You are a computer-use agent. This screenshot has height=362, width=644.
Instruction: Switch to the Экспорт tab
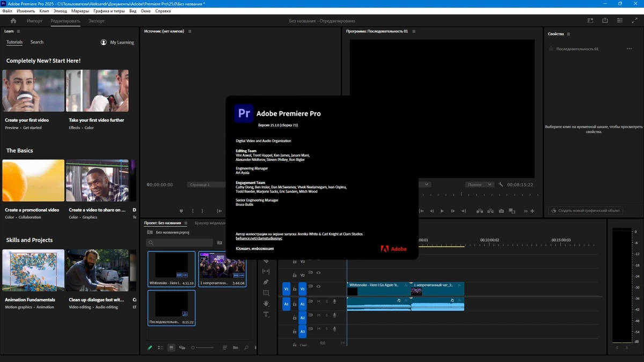click(97, 21)
